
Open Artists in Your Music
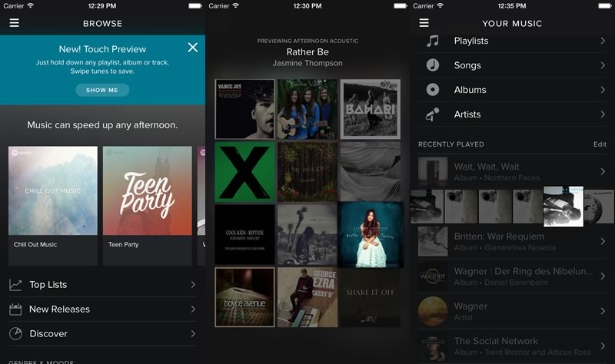point(513,114)
